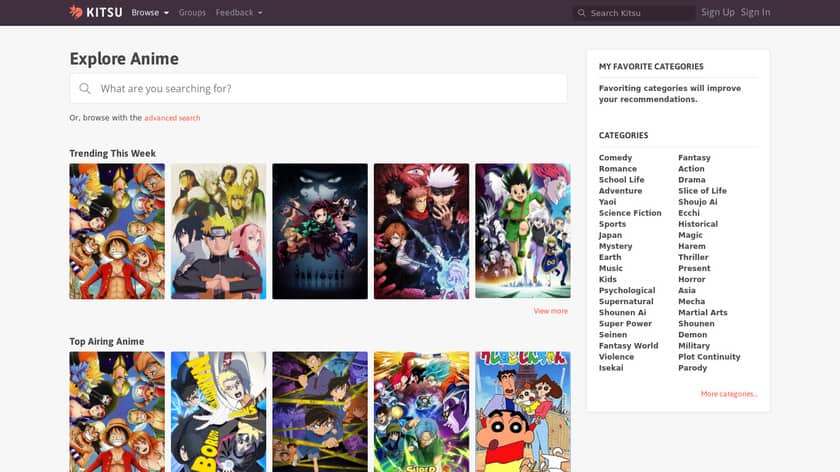Select the Japan category
The image size is (840, 472).
[610, 235]
